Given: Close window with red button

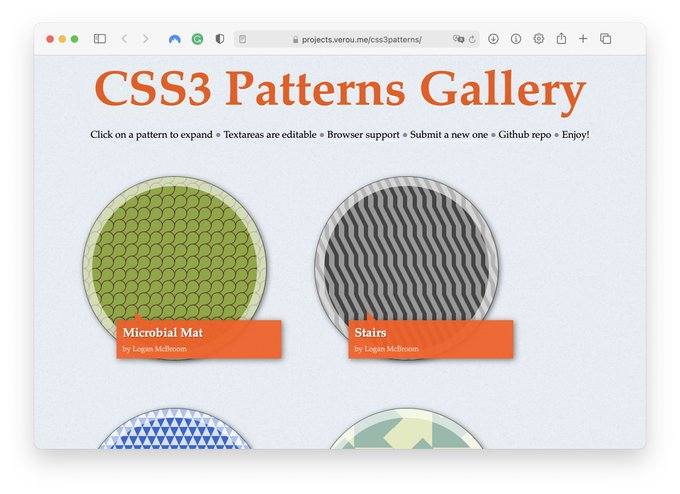Looking at the screenshot, I should [50, 39].
